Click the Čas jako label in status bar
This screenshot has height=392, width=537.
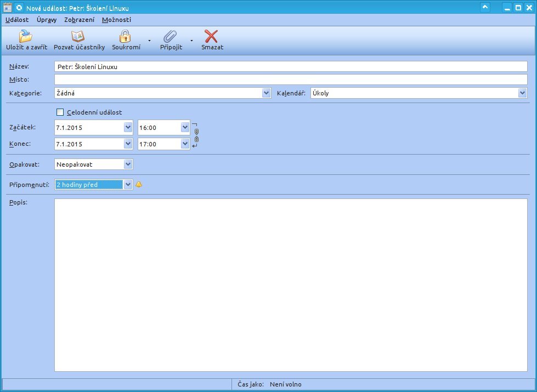(x=250, y=384)
